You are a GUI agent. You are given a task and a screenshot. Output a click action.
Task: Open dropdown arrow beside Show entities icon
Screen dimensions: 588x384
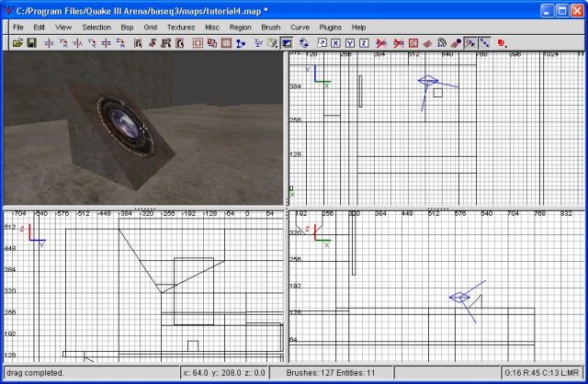point(506,45)
